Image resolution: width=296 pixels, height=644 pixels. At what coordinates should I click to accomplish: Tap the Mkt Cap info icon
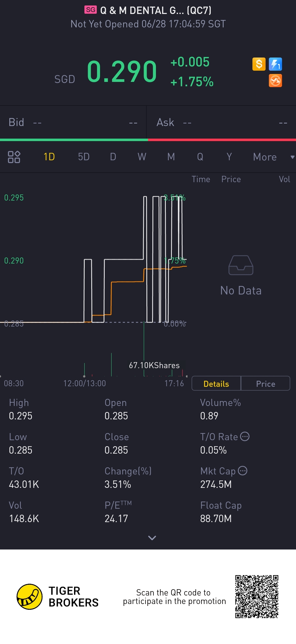click(243, 471)
